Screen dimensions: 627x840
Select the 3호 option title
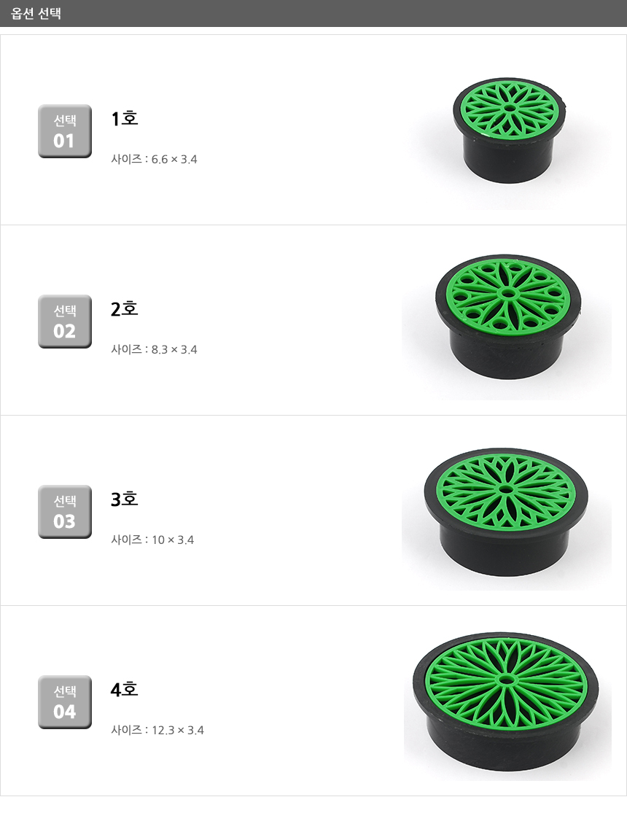125,499
